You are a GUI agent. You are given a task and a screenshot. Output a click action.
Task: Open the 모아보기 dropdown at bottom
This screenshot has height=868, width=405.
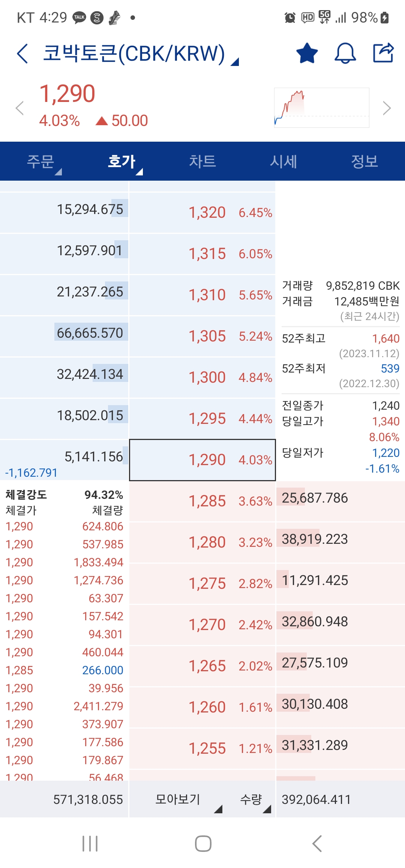coord(179,799)
